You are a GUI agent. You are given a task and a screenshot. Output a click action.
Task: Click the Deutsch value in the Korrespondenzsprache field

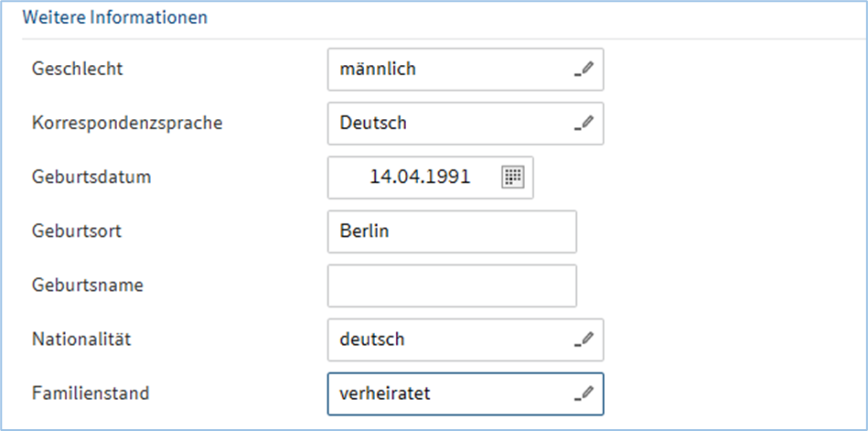(372, 123)
